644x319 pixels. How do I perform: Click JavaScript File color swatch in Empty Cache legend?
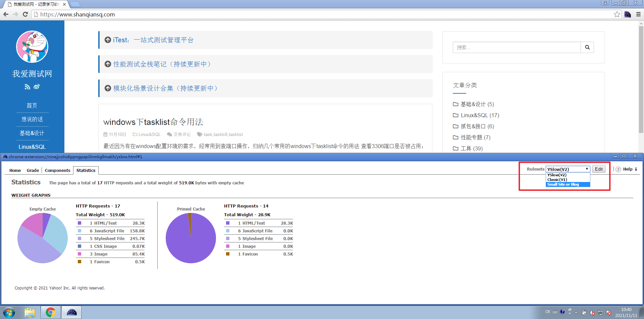[x=79, y=231]
